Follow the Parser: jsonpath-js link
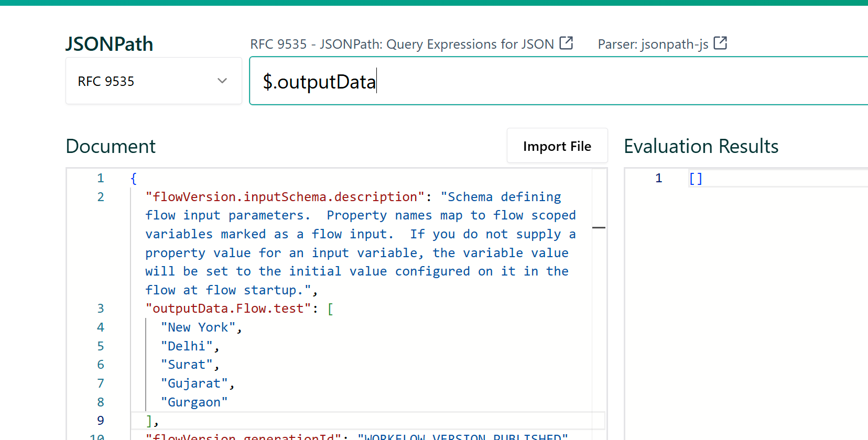 point(653,44)
